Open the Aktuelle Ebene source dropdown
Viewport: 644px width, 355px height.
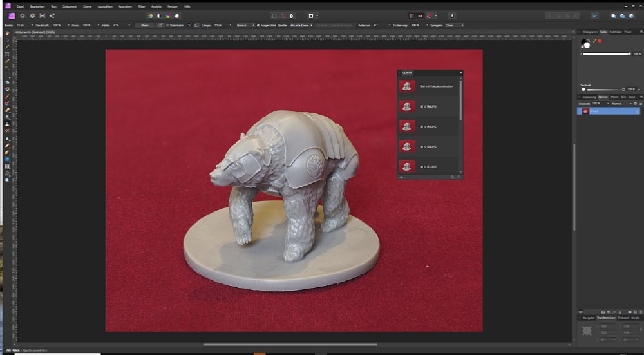pyautogui.click(x=301, y=25)
